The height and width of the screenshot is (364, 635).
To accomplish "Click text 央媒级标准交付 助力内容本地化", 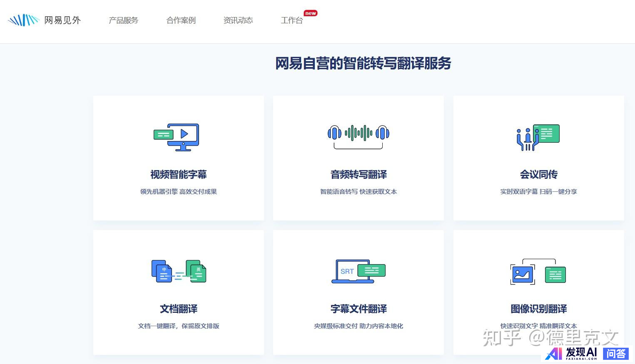I will (359, 326).
